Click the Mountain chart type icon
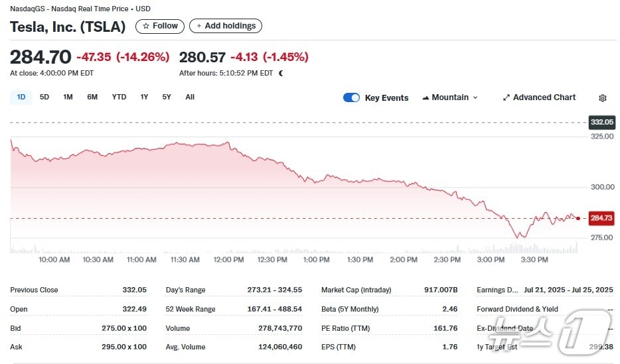This screenshot has height=364, width=620. point(425,97)
